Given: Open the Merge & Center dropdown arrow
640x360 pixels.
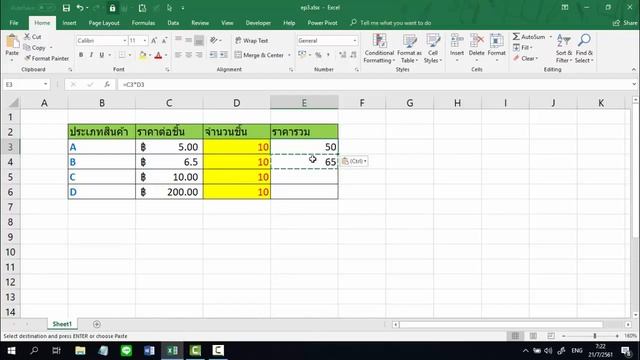Looking at the screenshot, I should pos(289,55).
